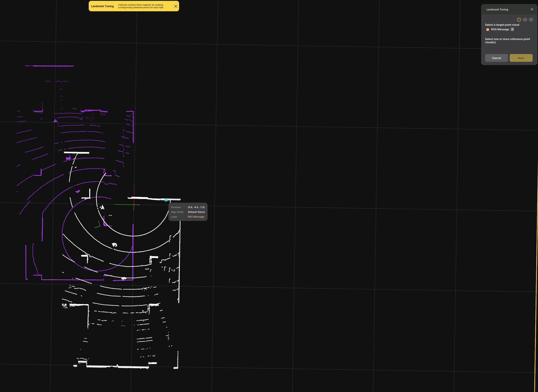Click the 'Landmark Tuning' title in the right panel
The height and width of the screenshot is (392, 538).
pos(497,10)
